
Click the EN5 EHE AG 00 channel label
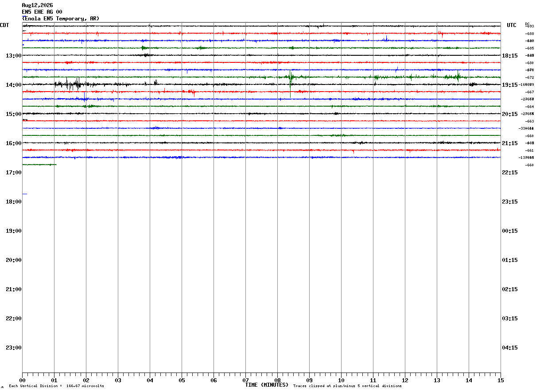coord(42,12)
